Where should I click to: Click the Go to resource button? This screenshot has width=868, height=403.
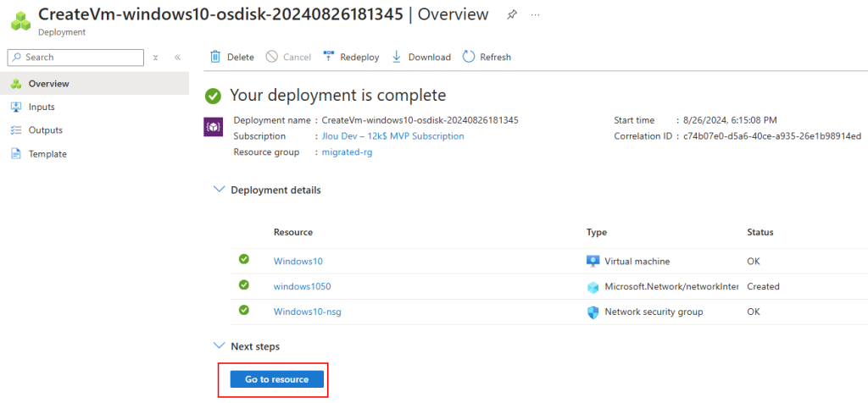(x=277, y=379)
